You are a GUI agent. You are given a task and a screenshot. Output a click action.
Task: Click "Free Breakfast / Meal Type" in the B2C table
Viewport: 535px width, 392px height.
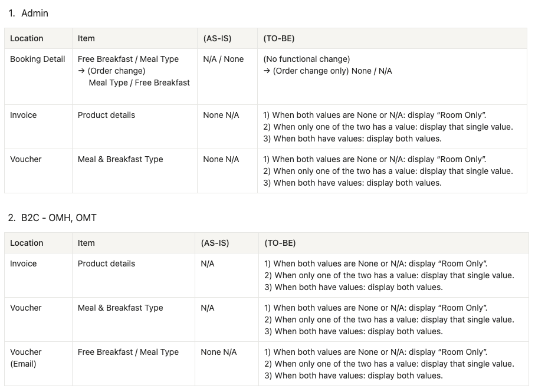128,352
